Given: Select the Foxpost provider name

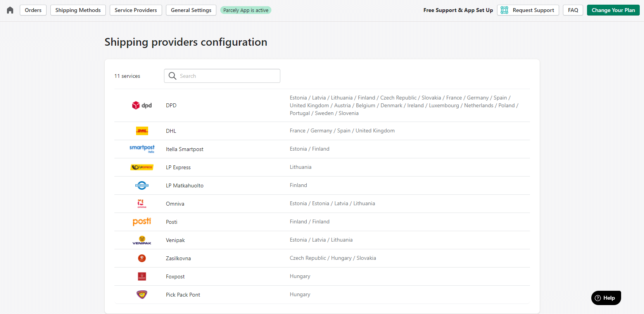Looking at the screenshot, I should (175, 276).
